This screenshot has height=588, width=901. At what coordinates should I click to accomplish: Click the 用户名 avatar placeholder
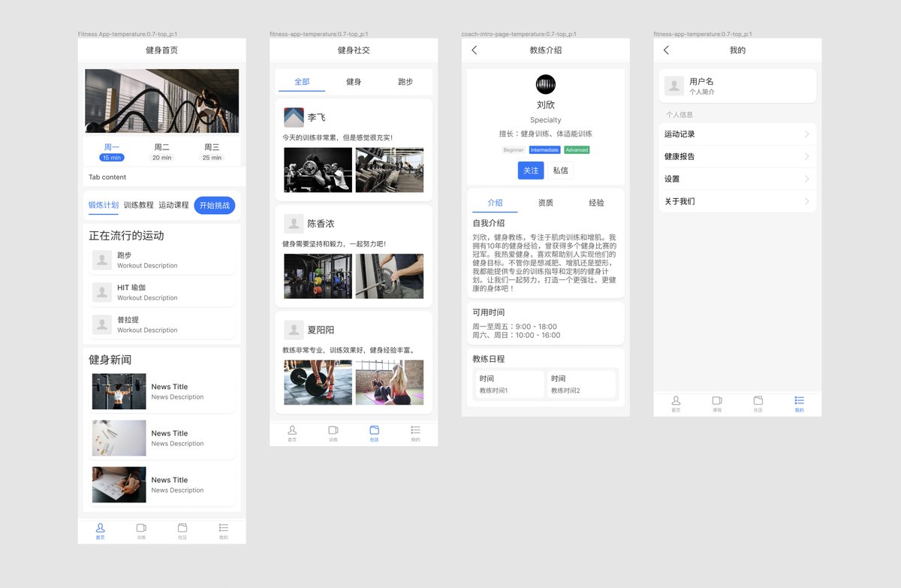pyautogui.click(x=674, y=86)
